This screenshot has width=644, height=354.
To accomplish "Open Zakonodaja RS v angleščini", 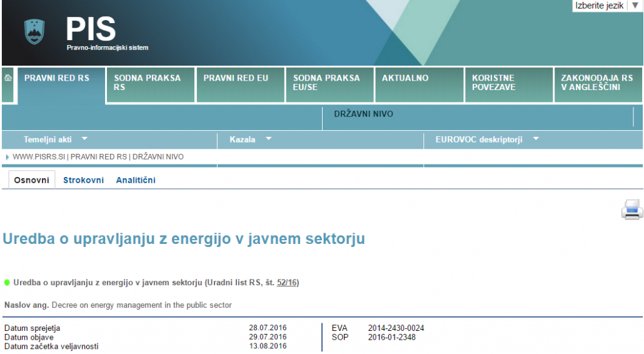I will pyautogui.click(x=596, y=83).
